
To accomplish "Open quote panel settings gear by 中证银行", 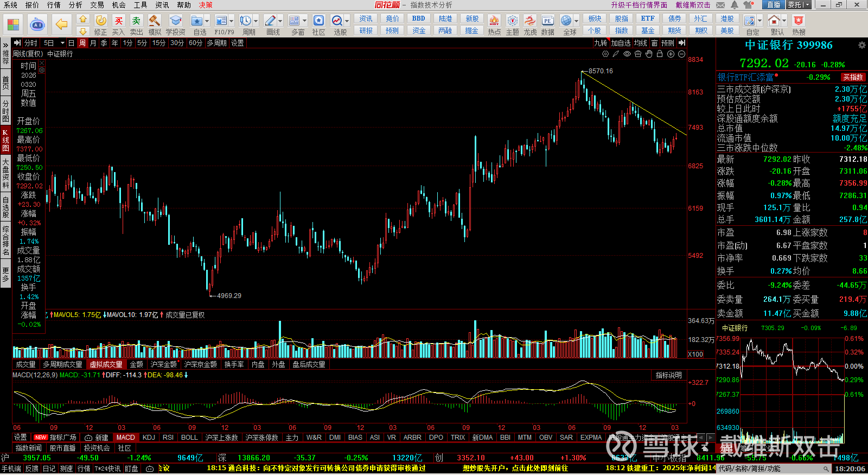I will (x=861, y=45).
